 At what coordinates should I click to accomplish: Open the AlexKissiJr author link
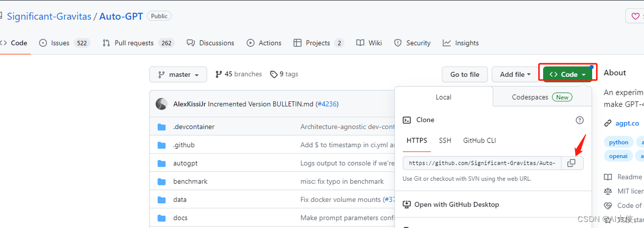[189, 104]
